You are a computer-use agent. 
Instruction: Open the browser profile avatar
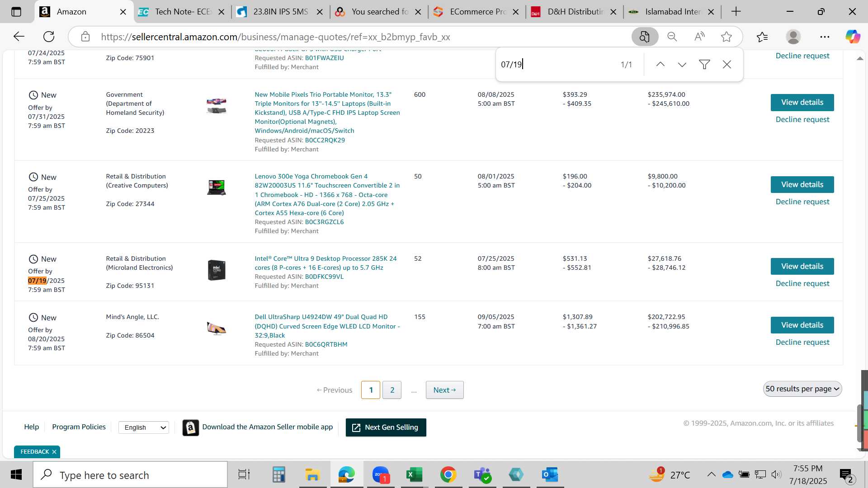point(793,37)
